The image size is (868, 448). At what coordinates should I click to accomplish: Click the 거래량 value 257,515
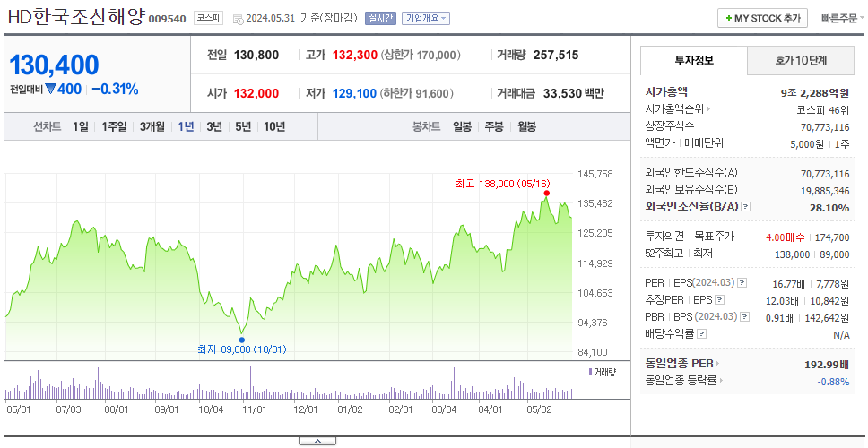(x=556, y=56)
